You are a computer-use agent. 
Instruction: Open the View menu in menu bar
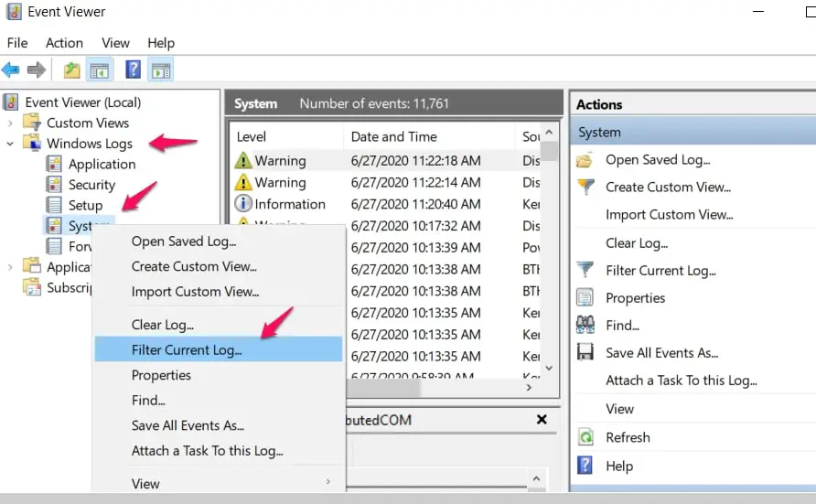point(115,43)
